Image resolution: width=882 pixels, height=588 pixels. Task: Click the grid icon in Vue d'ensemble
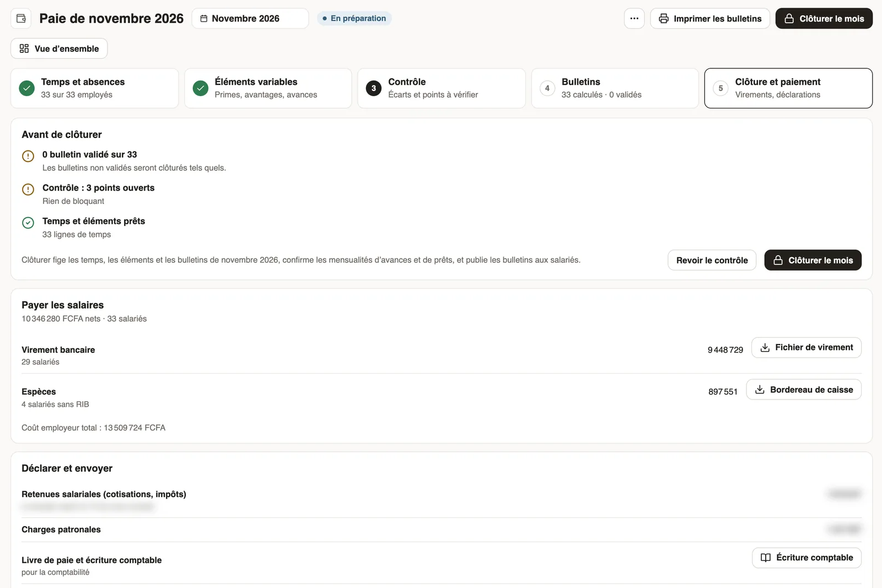pos(24,48)
